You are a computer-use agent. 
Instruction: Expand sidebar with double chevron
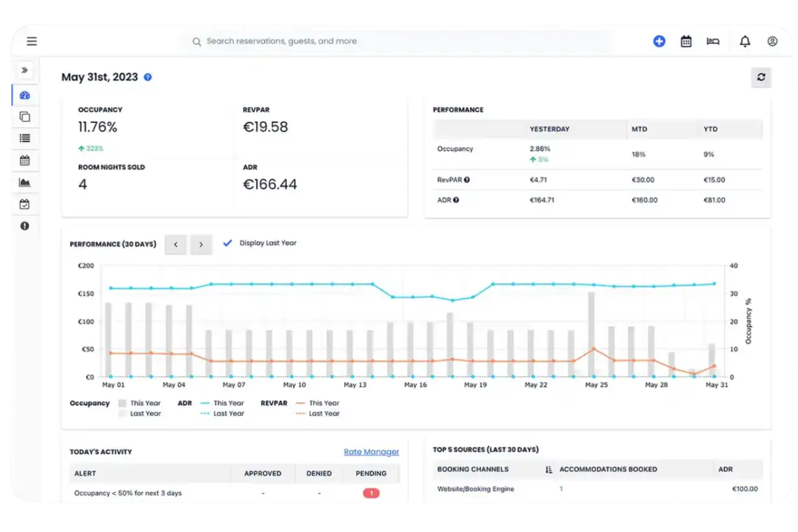(x=25, y=70)
